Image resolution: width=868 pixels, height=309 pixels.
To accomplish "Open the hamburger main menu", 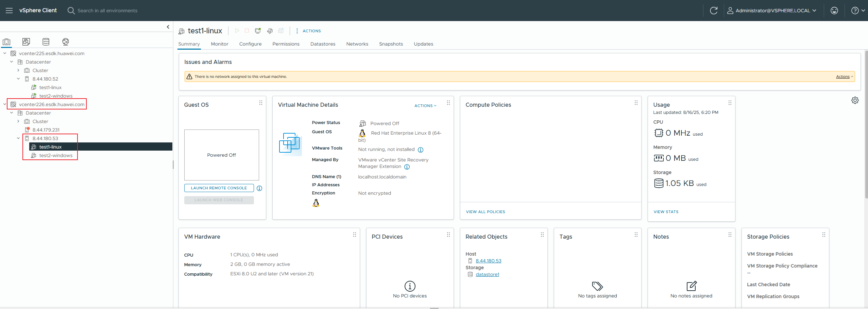I will 9,11.
